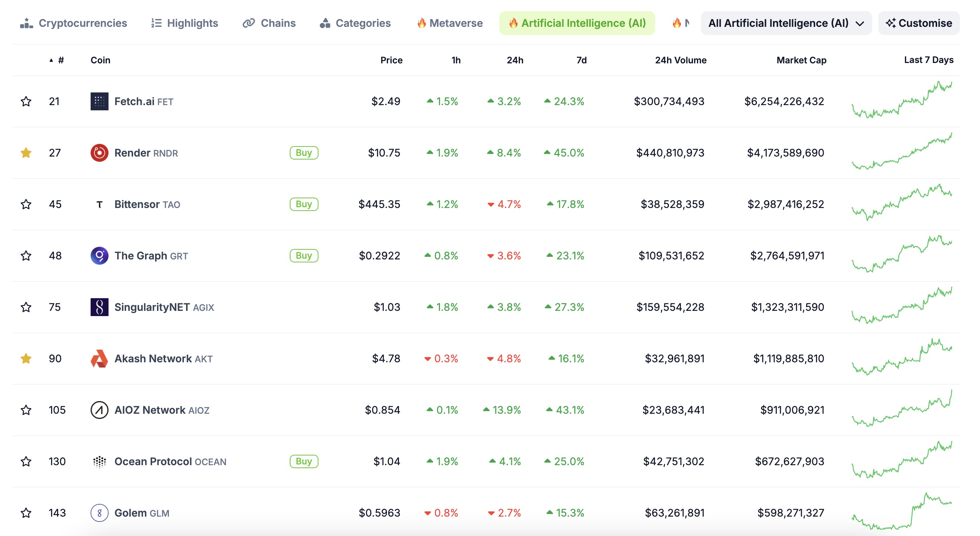Viewport: 980px width, 536px height.
Task: Click AIOZ 24h change 13.9%
Action: tap(502, 410)
